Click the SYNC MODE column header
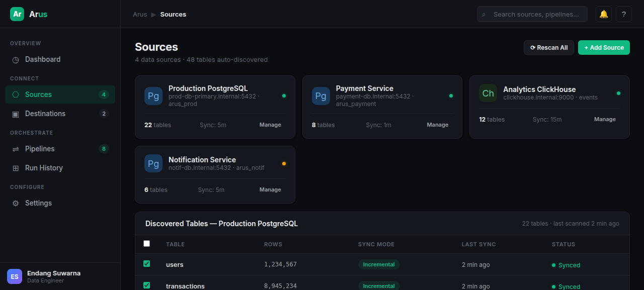Viewport: 644px width, 290px height. [x=376, y=244]
